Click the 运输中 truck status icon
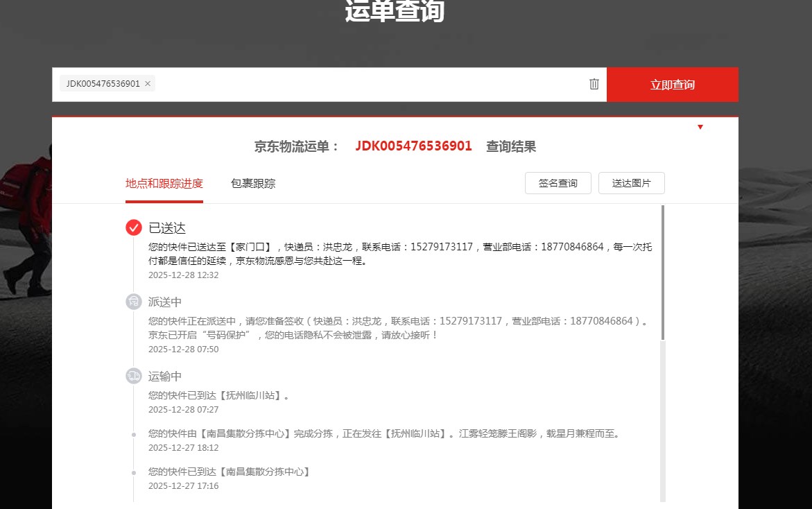 click(134, 376)
